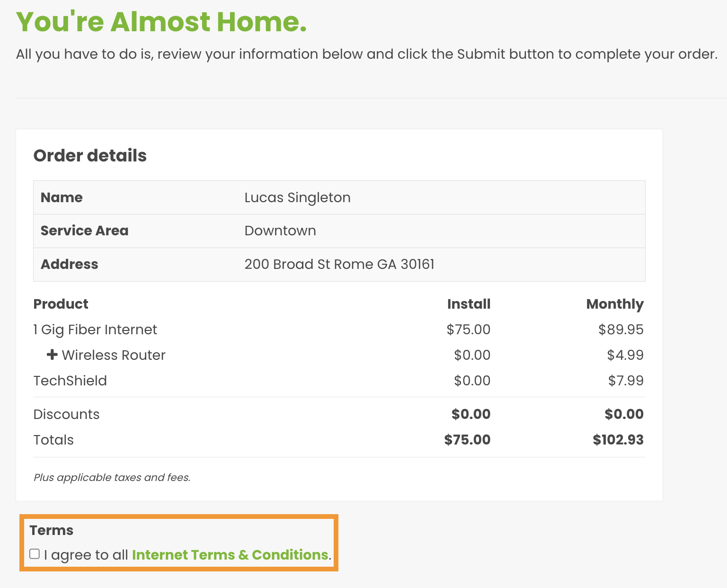Select the customer name Lucas Singleton
This screenshot has height=588, width=727.
click(297, 197)
